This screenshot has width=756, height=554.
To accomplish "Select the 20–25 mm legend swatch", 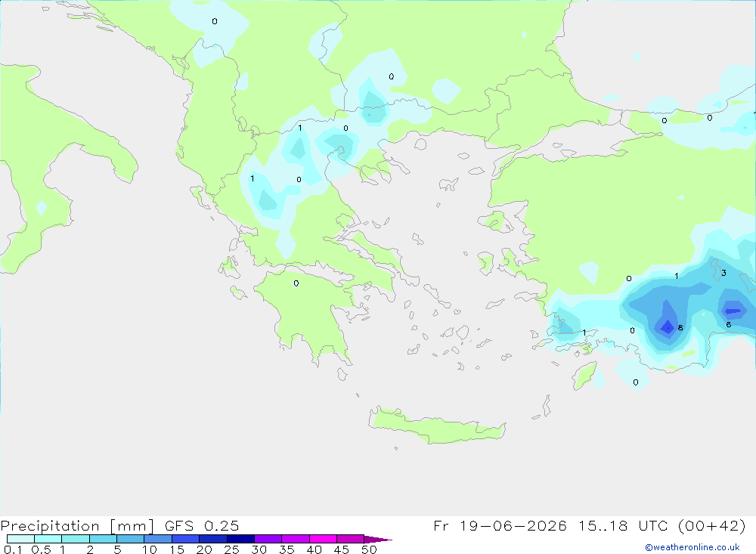I will pyautogui.click(x=213, y=539).
